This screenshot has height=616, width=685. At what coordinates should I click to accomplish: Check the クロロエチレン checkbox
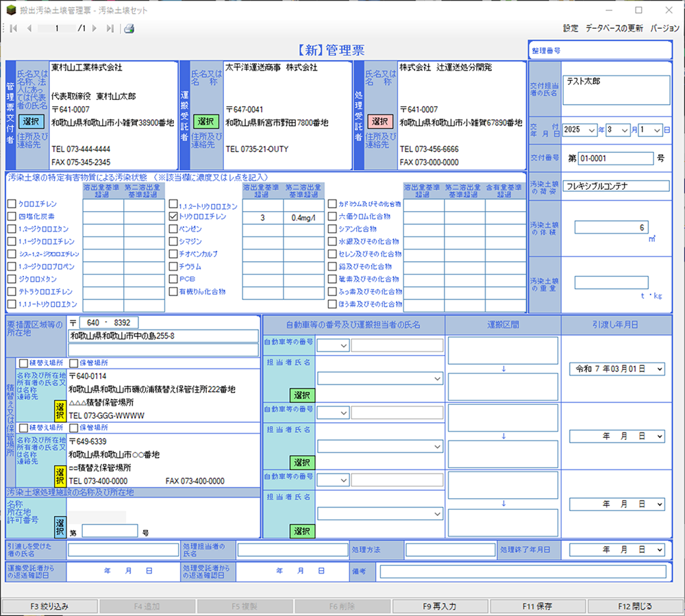[x=12, y=204]
